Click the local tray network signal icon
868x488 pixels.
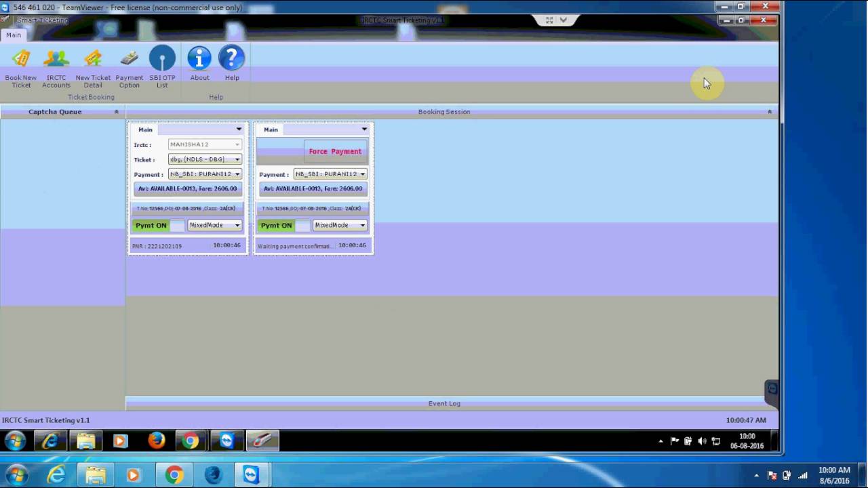(x=803, y=475)
